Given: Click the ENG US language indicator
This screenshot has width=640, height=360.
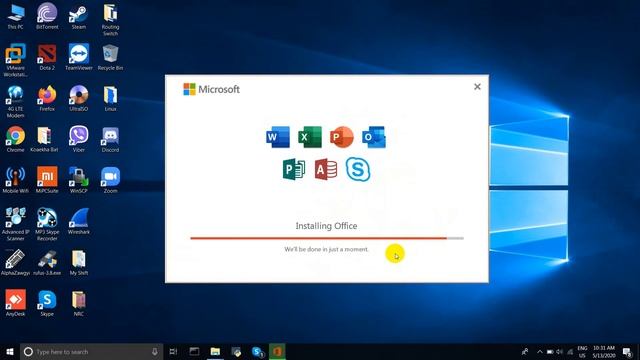Looking at the screenshot, I should 582,351.
